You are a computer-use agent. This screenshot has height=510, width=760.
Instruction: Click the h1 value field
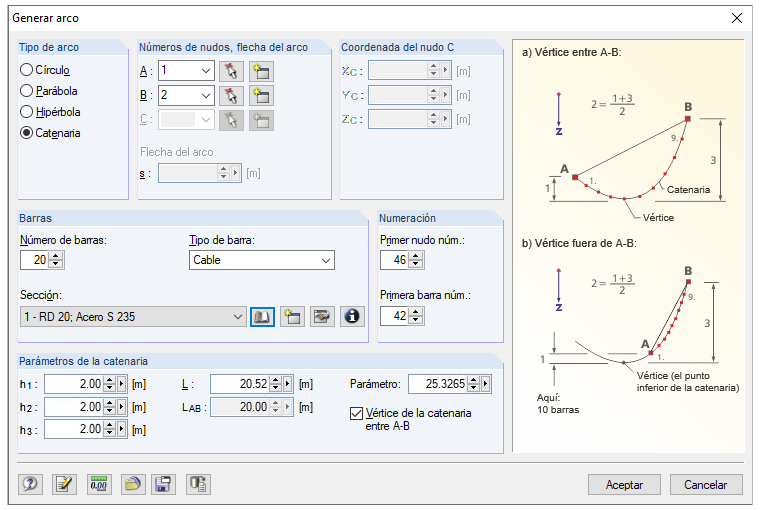[74, 384]
